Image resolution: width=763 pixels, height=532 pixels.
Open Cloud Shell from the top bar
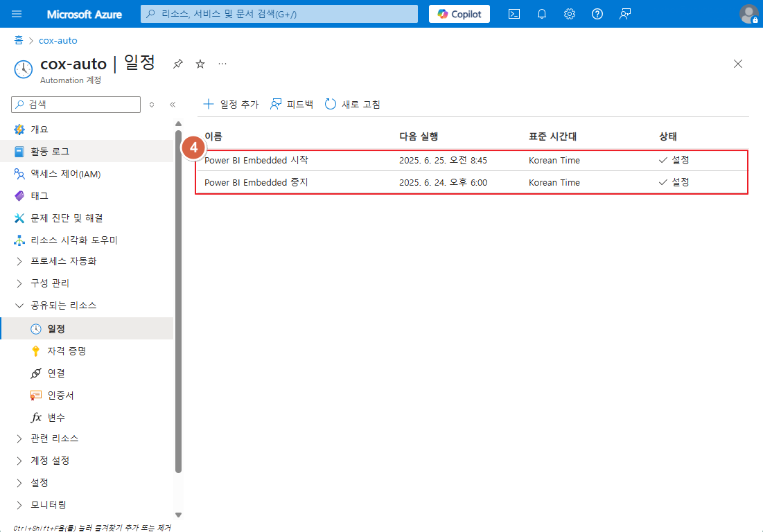(x=514, y=14)
